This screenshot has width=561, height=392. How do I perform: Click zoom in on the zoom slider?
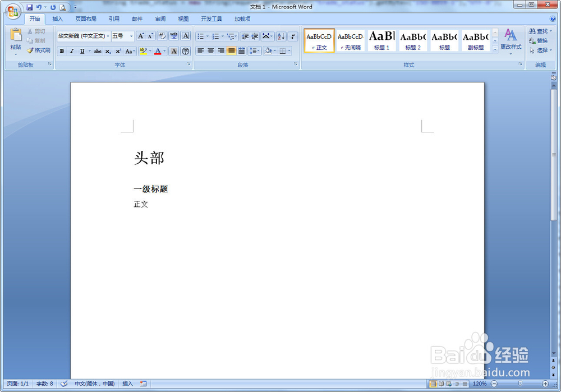click(x=545, y=384)
